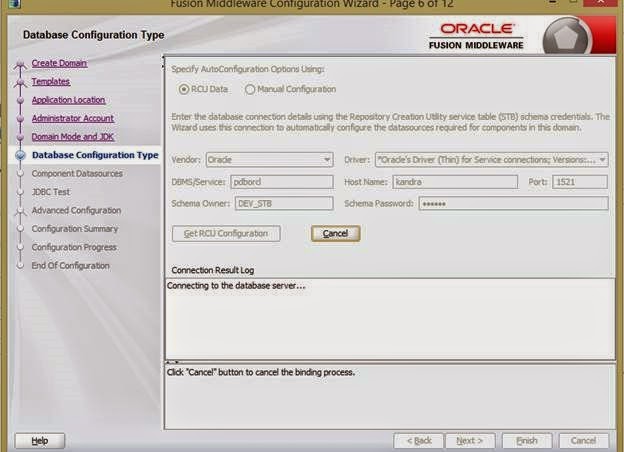Click the 'Specify AutoConfiguration Options Using' label
Screen dimensions: 624x452
[248, 69]
